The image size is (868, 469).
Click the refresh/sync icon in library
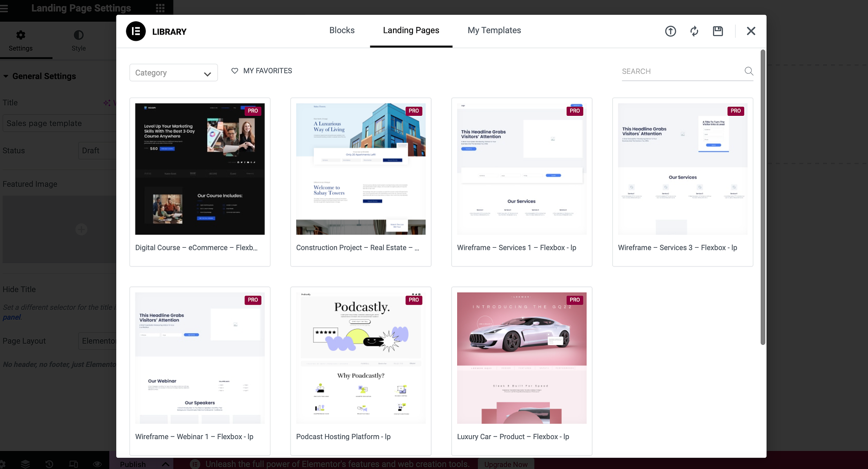(x=694, y=31)
